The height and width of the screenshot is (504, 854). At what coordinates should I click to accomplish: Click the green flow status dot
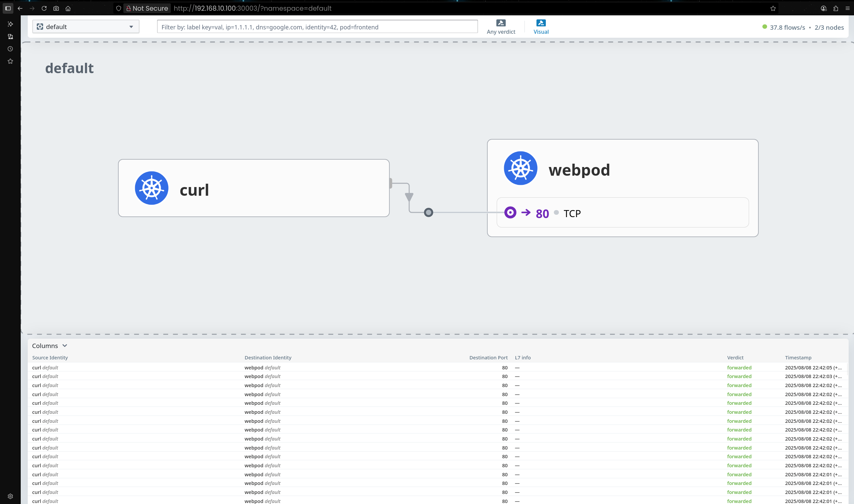pos(765,26)
